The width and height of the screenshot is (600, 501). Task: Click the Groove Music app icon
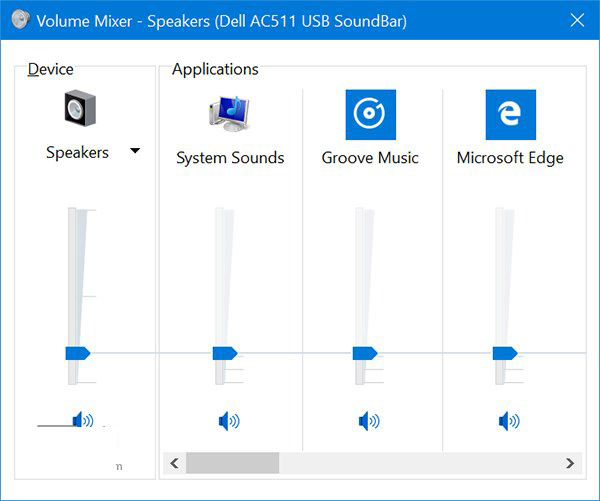370,114
